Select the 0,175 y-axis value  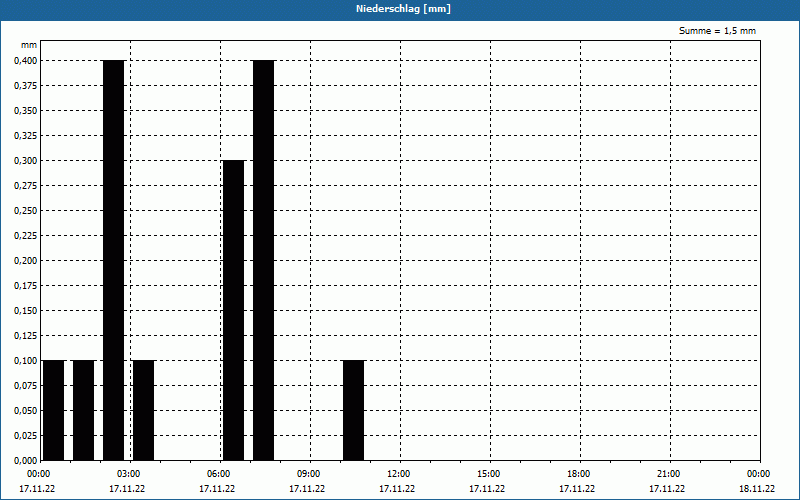(26, 286)
